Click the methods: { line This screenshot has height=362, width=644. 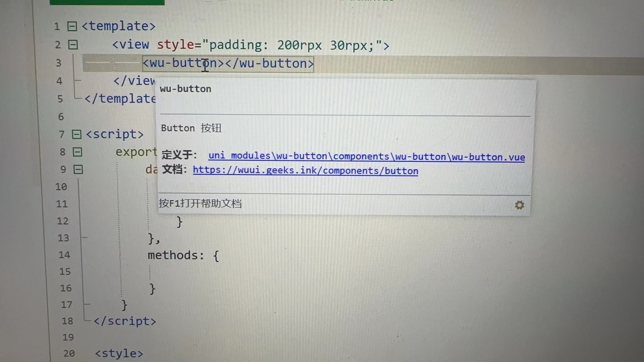click(x=183, y=256)
